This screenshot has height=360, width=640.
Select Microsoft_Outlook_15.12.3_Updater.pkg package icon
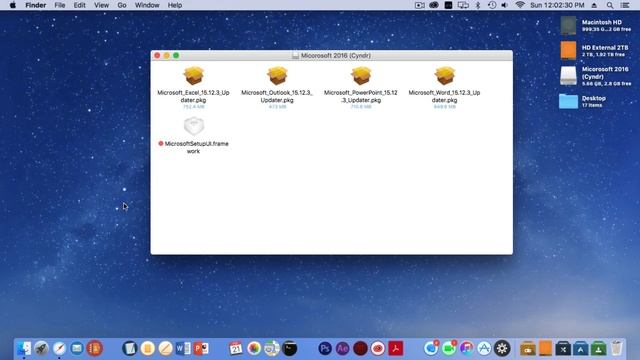click(277, 76)
